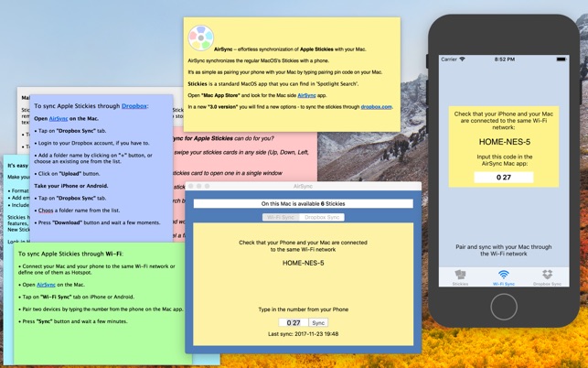Minimize the AirSync window
Image resolution: width=588 pixels, height=368 pixels.
199,186
